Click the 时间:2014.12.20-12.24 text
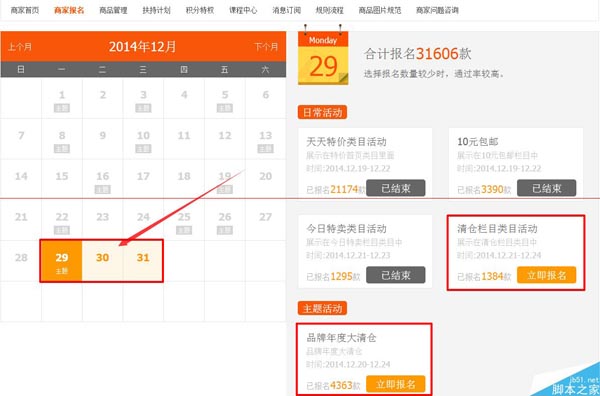Screen dimensions: 600x396 [x=348, y=364]
